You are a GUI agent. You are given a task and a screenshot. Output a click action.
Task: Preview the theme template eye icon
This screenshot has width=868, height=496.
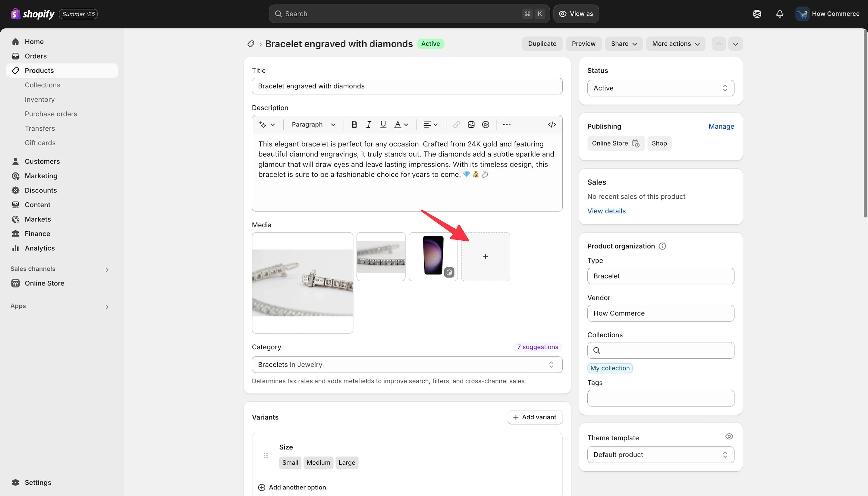[729, 436]
